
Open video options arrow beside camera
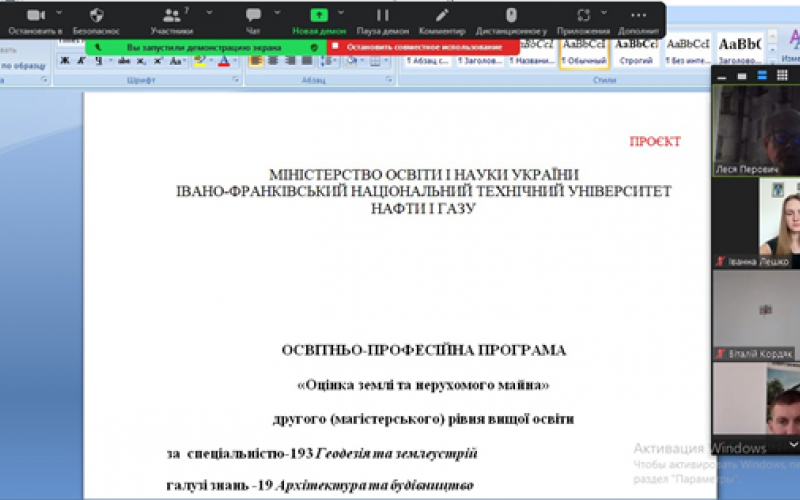coord(59,12)
